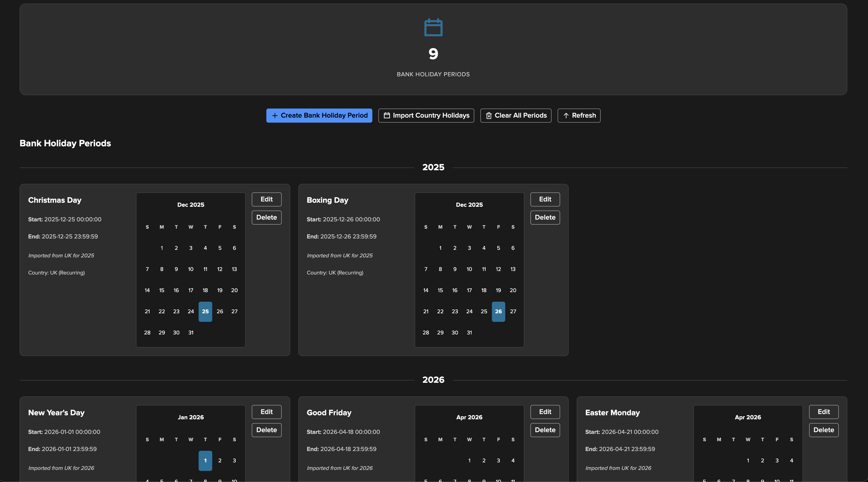
Task: Delete the Boxing Day period
Action: pos(545,217)
